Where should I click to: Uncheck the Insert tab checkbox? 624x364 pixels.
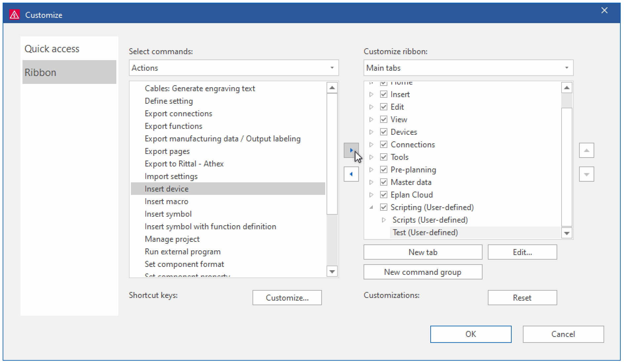383,94
